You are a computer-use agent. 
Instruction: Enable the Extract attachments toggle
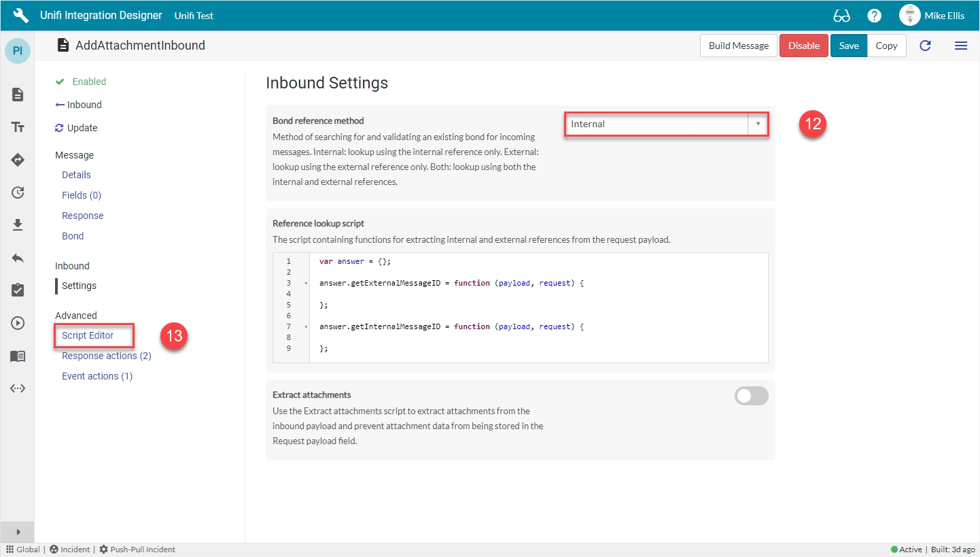click(x=751, y=396)
